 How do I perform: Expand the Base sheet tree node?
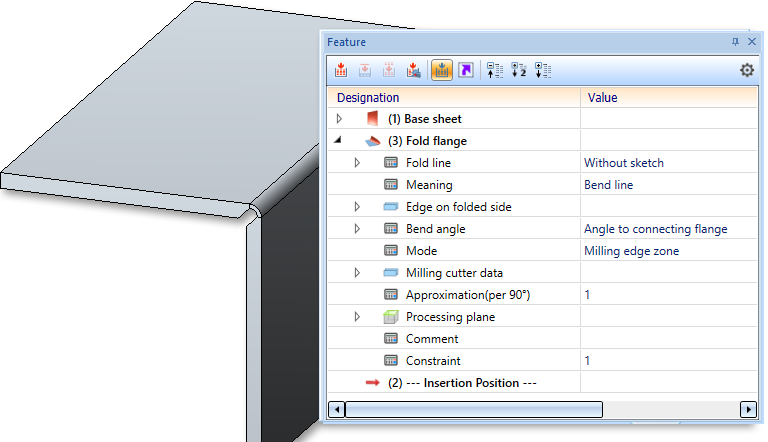(x=339, y=119)
